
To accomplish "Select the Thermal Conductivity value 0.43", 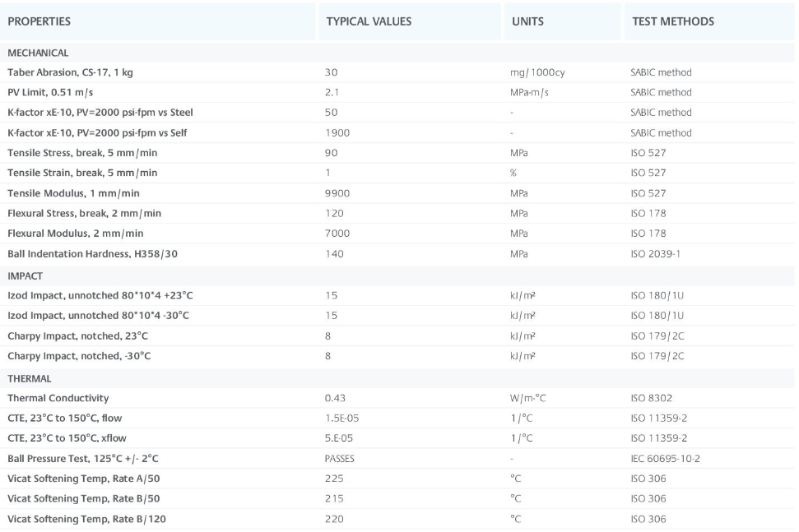I will [x=335, y=398].
